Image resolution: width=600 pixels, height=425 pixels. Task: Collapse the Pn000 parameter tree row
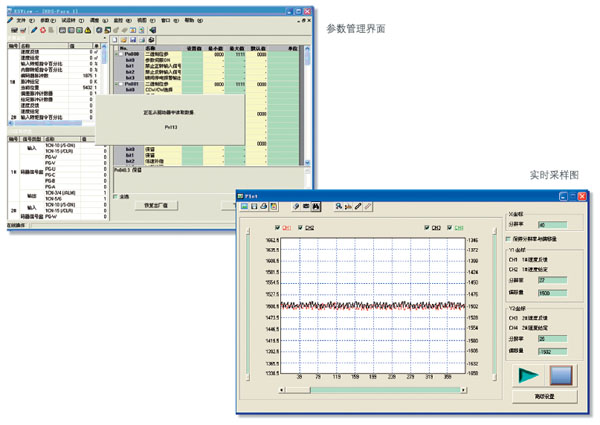pos(115,55)
